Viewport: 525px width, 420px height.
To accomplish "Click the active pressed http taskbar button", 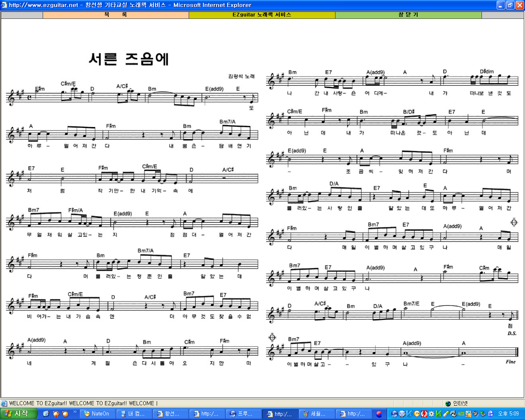I will (280, 414).
